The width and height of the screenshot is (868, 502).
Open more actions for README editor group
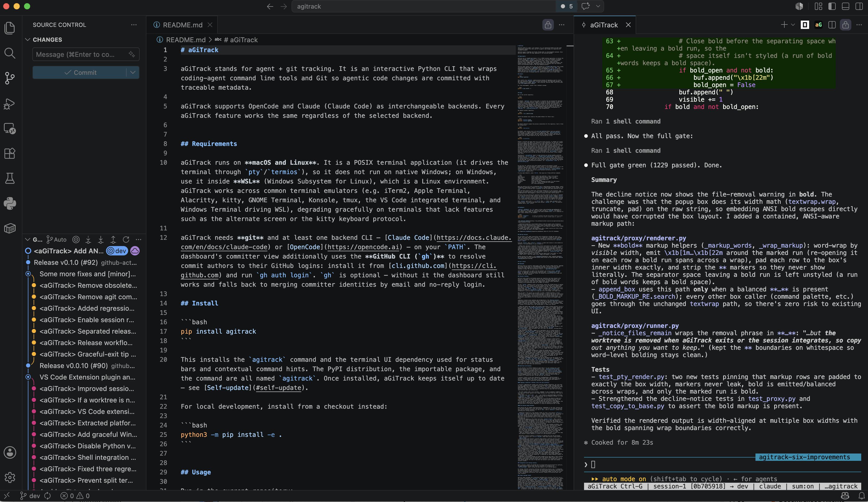coord(562,25)
